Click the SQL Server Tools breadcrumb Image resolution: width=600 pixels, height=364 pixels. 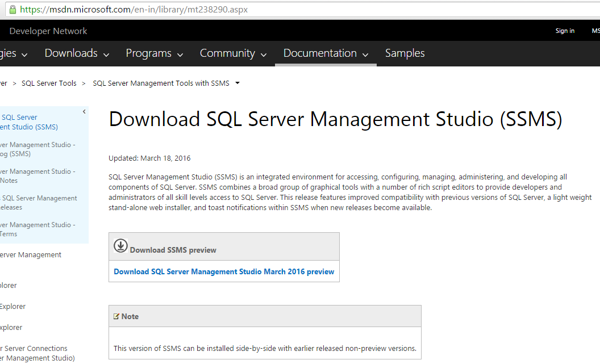point(49,83)
